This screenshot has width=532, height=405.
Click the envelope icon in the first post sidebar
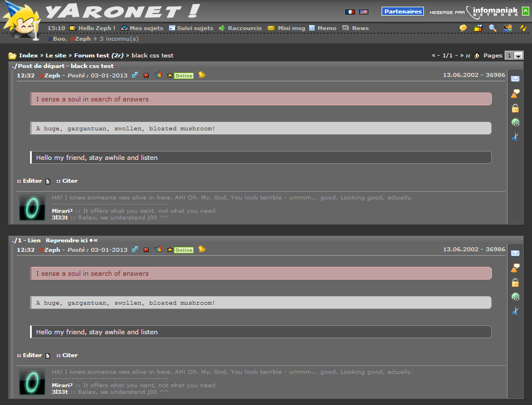pos(515,79)
